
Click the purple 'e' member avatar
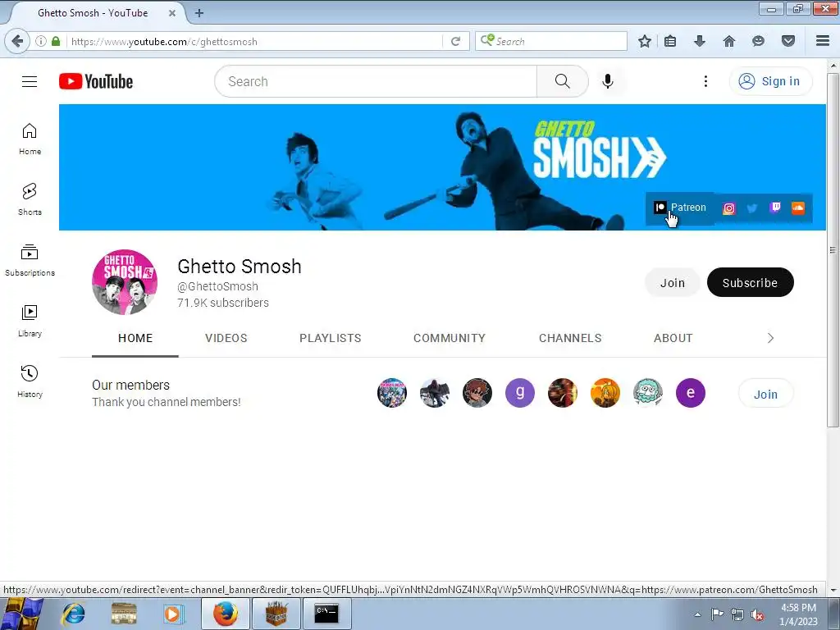click(690, 393)
